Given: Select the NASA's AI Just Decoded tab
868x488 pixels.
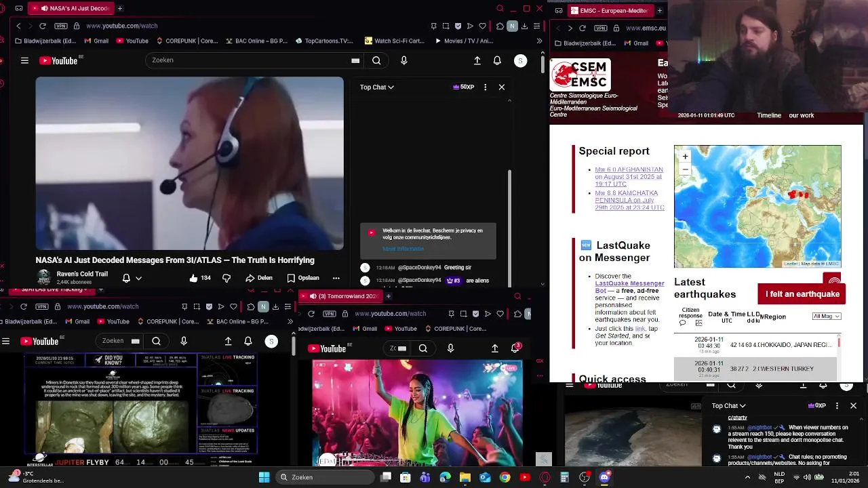Looking at the screenshot, I should pyautogui.click(x=71, y=9).
